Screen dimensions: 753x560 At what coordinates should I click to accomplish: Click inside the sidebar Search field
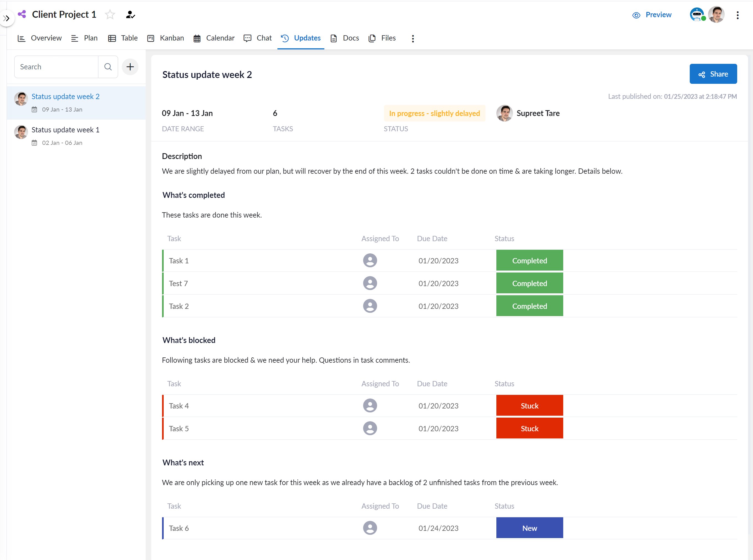coord(56,66)
